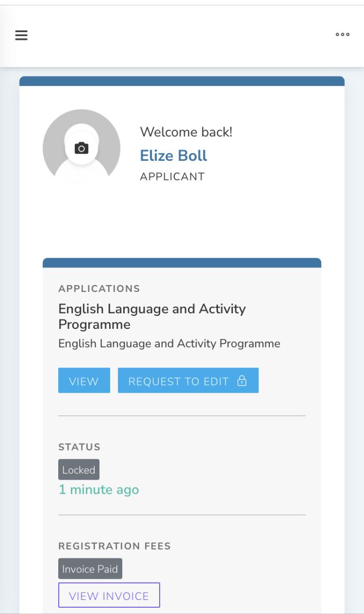The height and width of the screenshot is (614, 364).
Task: Click the APPLICANT role label
Action: click(172, 176)
